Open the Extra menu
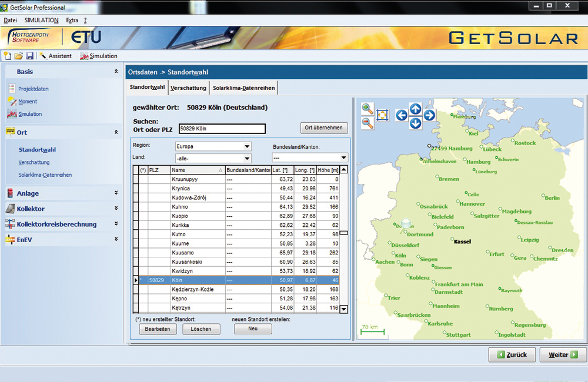Screen dimensions: 588x382 click(x=72, y=20)
